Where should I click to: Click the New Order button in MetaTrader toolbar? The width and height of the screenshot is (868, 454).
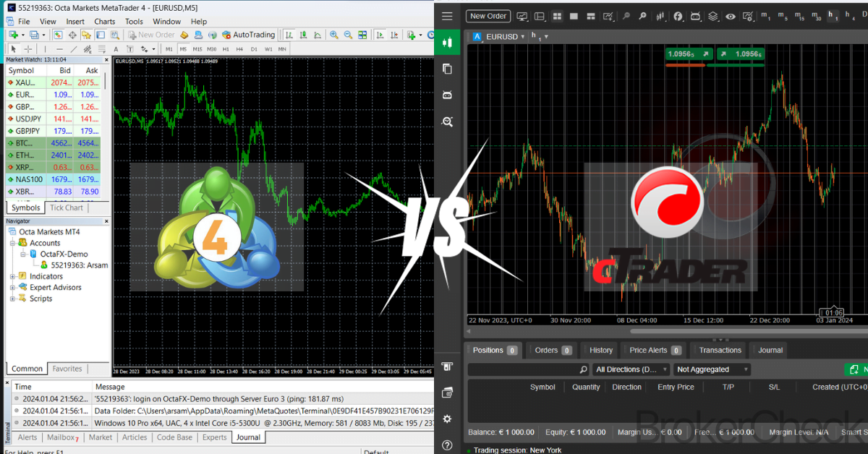152,35
